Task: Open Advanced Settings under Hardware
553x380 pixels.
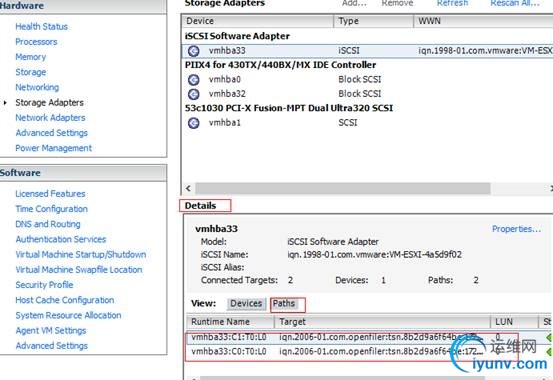Action: 51,133
